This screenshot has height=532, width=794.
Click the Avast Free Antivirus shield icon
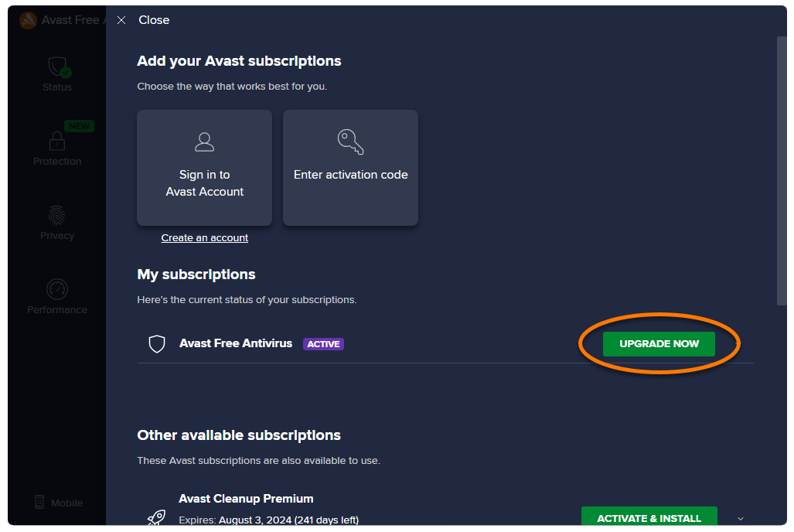pyautogui.click(x=157, y=344)
